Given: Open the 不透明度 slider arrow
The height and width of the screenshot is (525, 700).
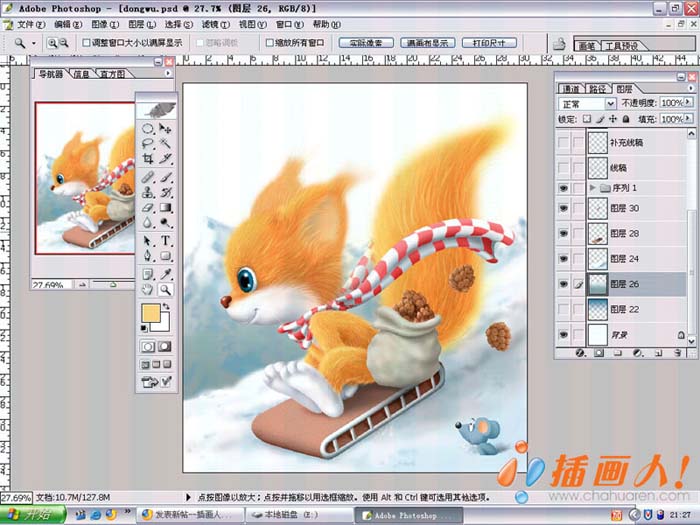Looking at the screenshot, I should point(688,102).
